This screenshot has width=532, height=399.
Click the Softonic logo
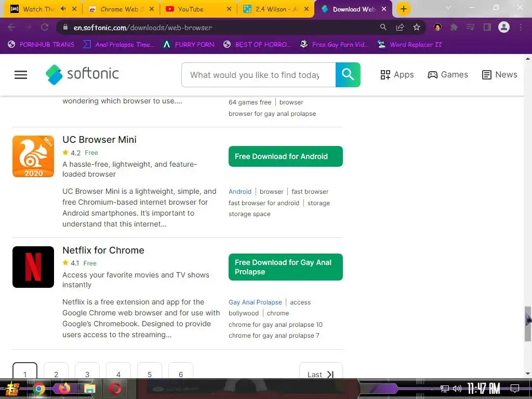tap(82, 74)
